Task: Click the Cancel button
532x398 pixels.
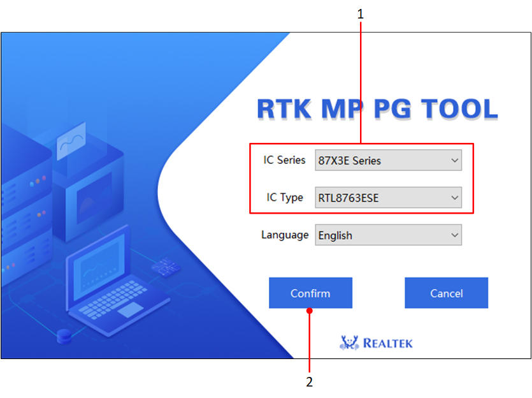Action: pyautogui.click(x=446, y=293)
